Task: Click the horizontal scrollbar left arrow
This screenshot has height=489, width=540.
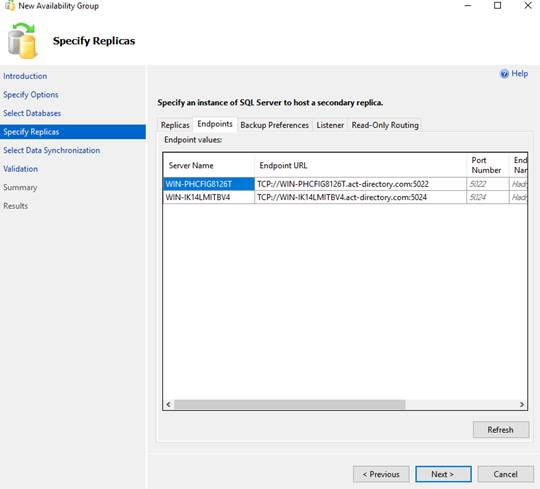Action: [168, 404]
